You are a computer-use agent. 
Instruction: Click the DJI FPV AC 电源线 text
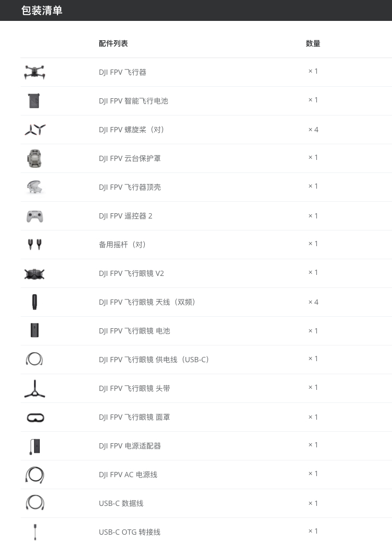(x=128, y=475)
